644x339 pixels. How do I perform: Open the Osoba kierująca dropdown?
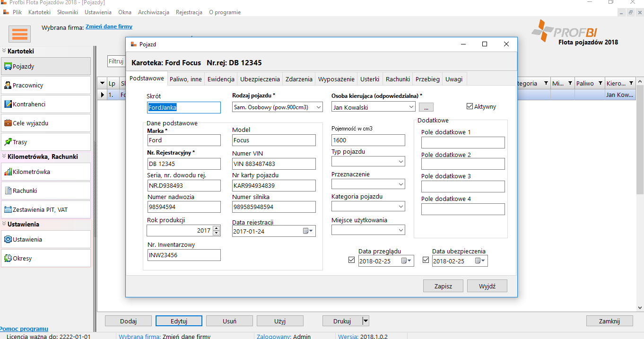click(411, 107)
